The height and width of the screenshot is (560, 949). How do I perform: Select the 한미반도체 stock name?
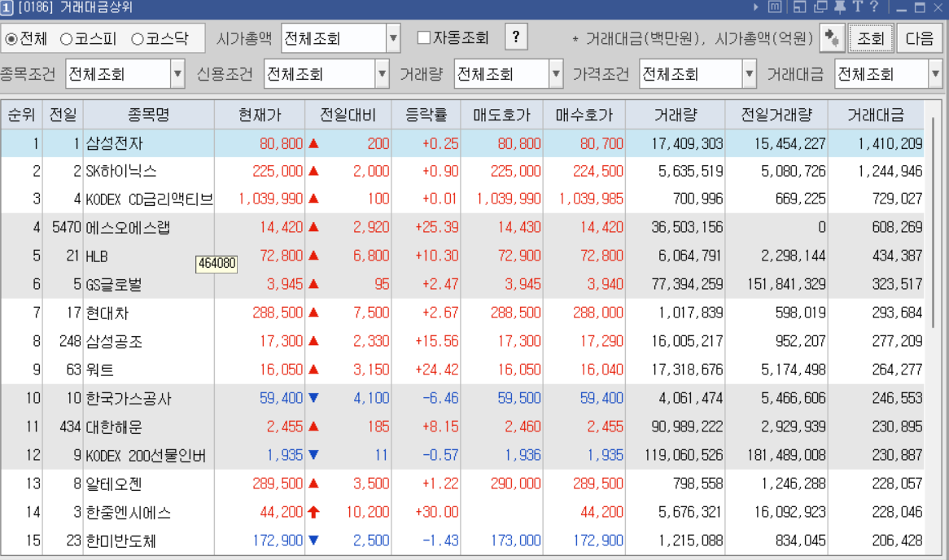(121, 540)
